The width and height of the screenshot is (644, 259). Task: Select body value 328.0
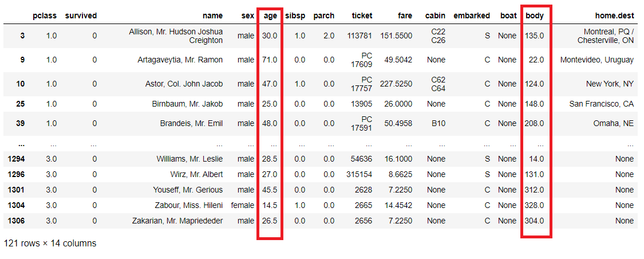534,205
